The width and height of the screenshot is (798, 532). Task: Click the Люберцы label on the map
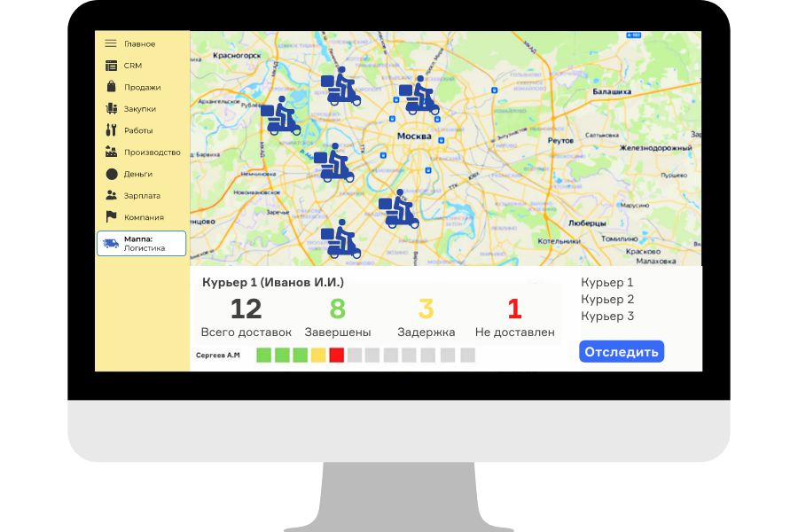pyautogui.click(x=587, y=223)
